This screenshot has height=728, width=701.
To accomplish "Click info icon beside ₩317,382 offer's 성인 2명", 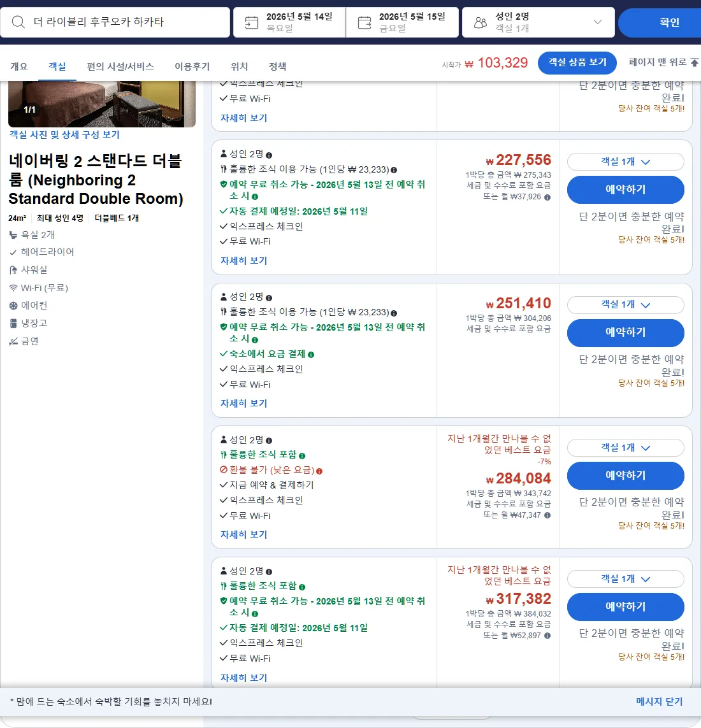I will point(269,572).
